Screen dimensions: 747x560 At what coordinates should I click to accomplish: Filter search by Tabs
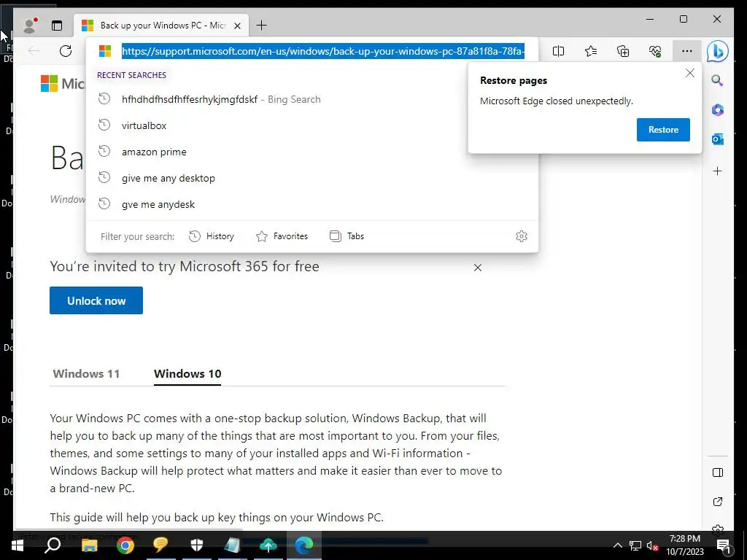(x=347, y=236)
